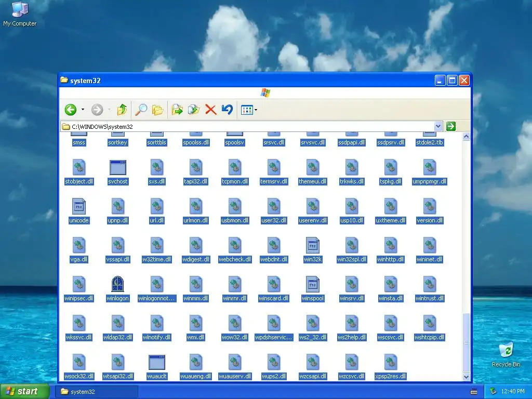This screenshot has height=399, width=532.
Task: Click the spoolsv file name
Action: tap(235, 142)
